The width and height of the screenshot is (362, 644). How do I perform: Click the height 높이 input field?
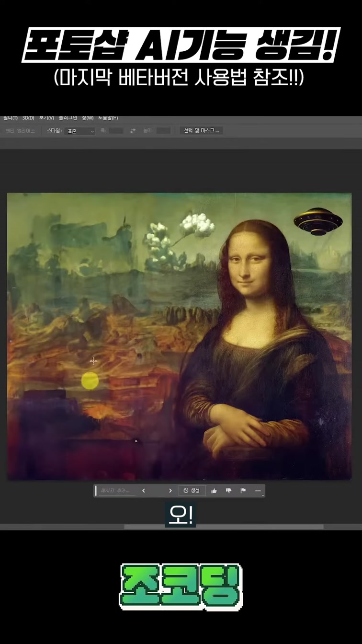pyautogui.click(x=163, y=131)
